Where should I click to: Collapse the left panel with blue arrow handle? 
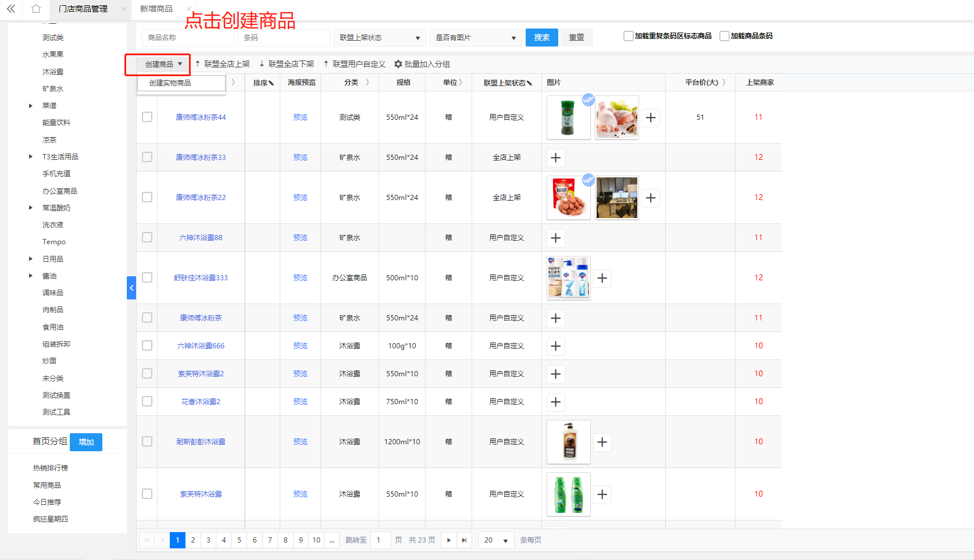[131, 288]
